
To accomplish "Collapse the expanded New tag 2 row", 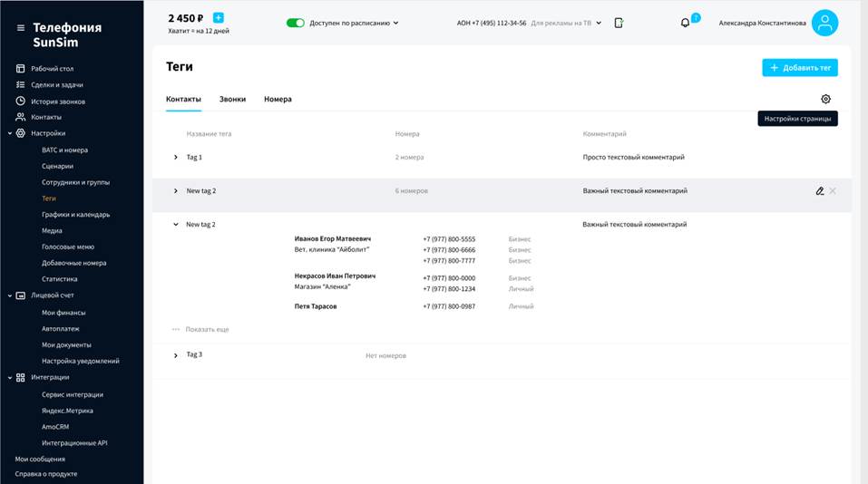I will pyautogui.click(x=176, y=224).
